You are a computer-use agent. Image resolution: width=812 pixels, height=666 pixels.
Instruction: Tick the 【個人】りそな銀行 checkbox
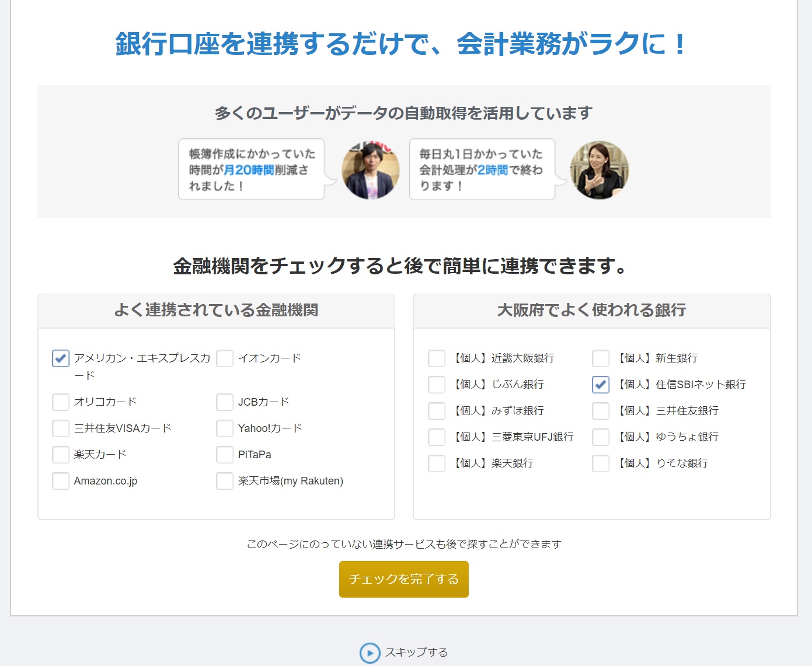coord(601,463)
